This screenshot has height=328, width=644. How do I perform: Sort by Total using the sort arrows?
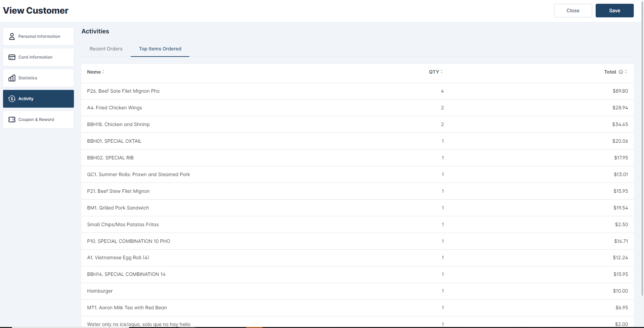pos(626,72)
